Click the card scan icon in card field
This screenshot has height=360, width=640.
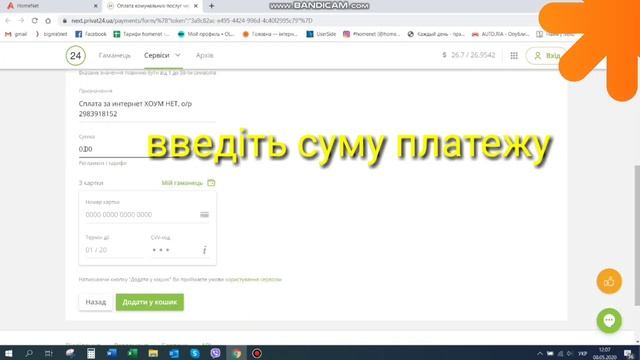click(x=204, y=214)
